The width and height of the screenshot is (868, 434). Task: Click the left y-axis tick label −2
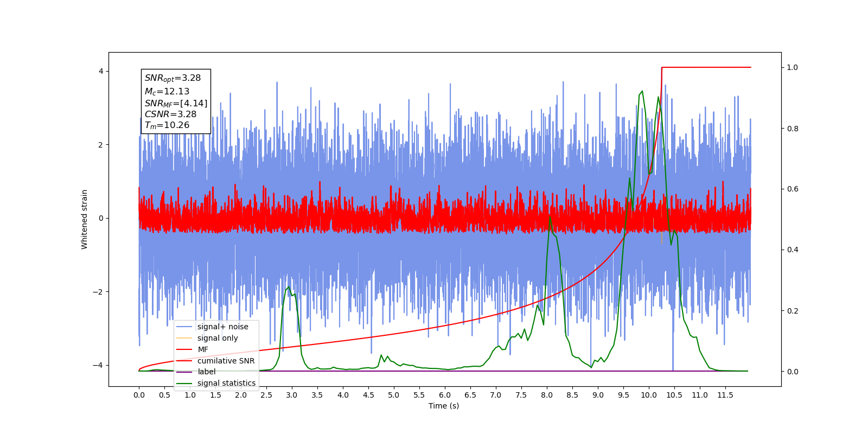[98, 292]
